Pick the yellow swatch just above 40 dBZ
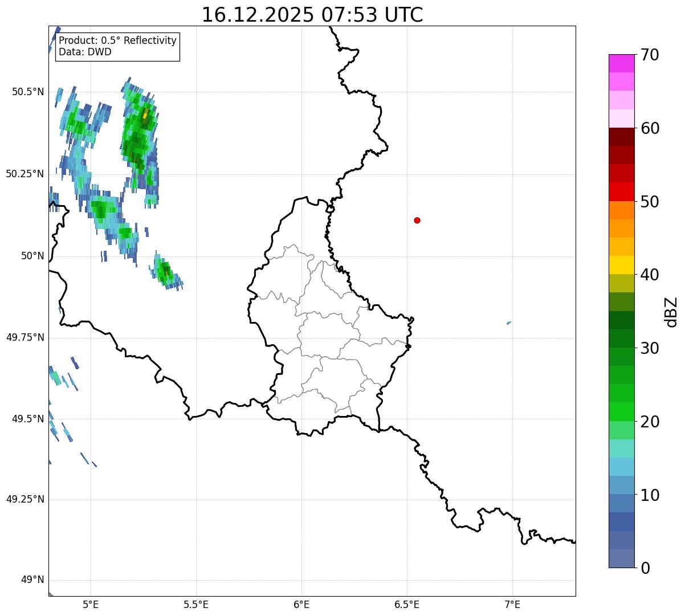Image resolution: width=685 pixels, height=616 pixels. coord(621,266)
